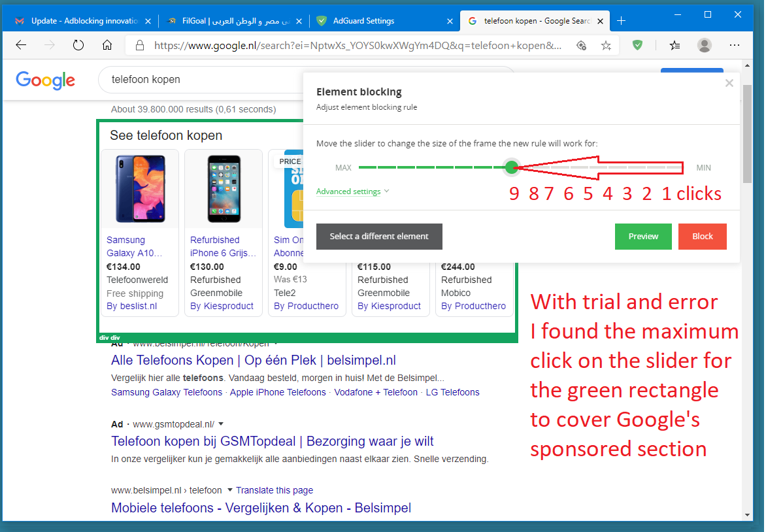Open the user profile avatar
The height and width of the screenshot is (532, 766).
coord(705,46)
